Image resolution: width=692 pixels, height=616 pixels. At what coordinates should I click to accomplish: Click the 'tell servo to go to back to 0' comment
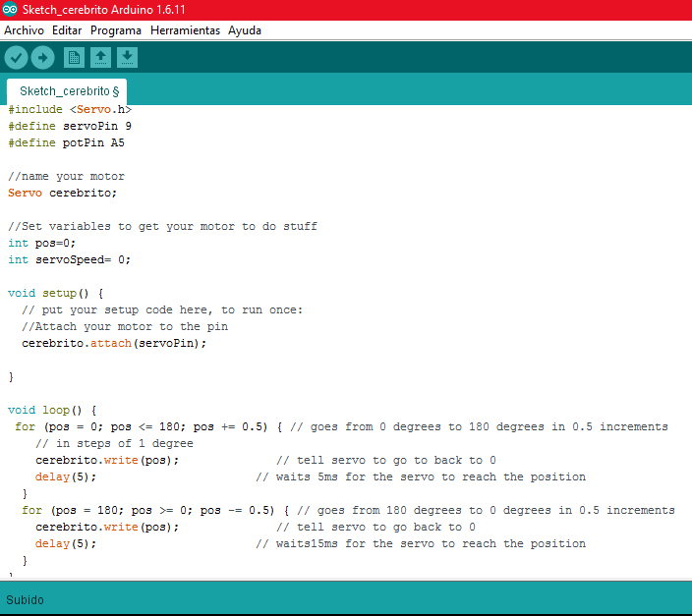tap(386, 461)
